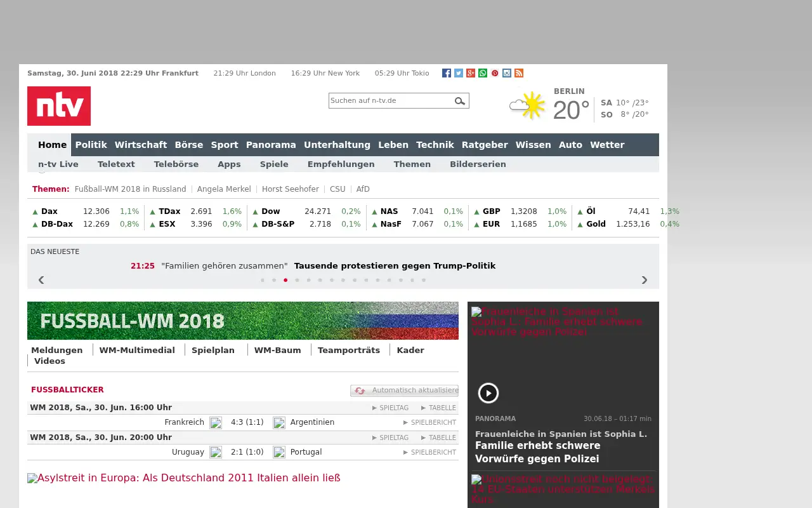This screenshot has width=812, height=508.
Task: Click the Uruguay team flag icon
Action: pos(216,453)
